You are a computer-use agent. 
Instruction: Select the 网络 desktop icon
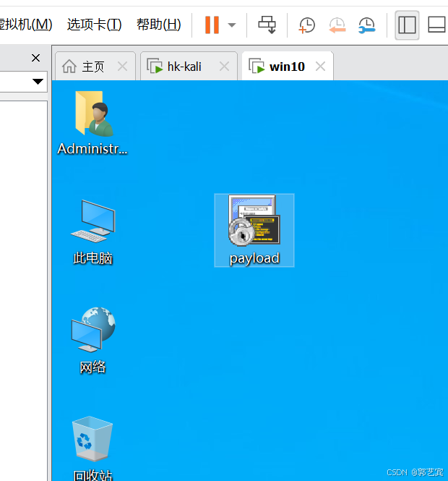92,341
